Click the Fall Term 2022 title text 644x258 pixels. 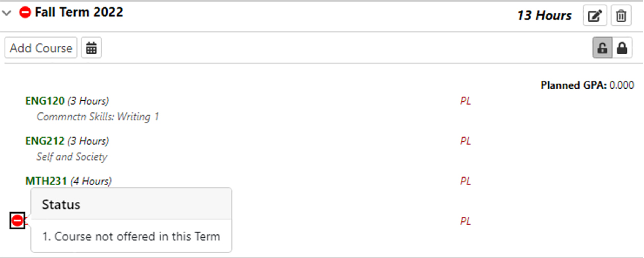click(79, 12)
